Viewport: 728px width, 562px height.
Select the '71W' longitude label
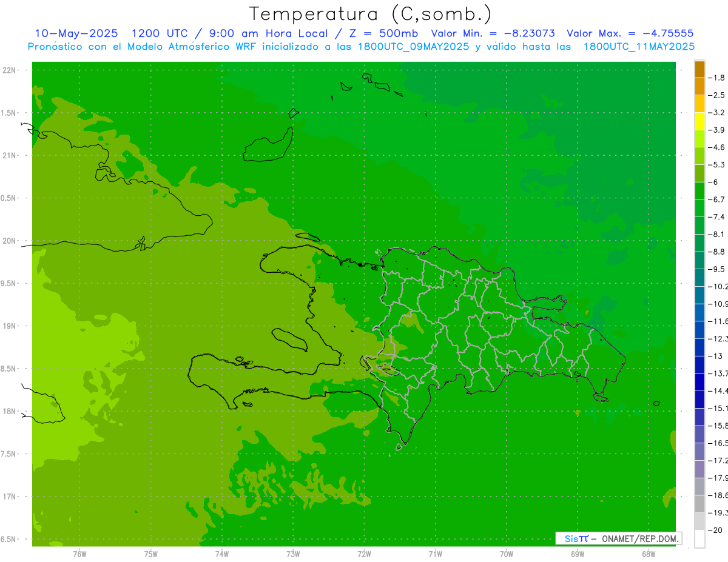[435, 554]
